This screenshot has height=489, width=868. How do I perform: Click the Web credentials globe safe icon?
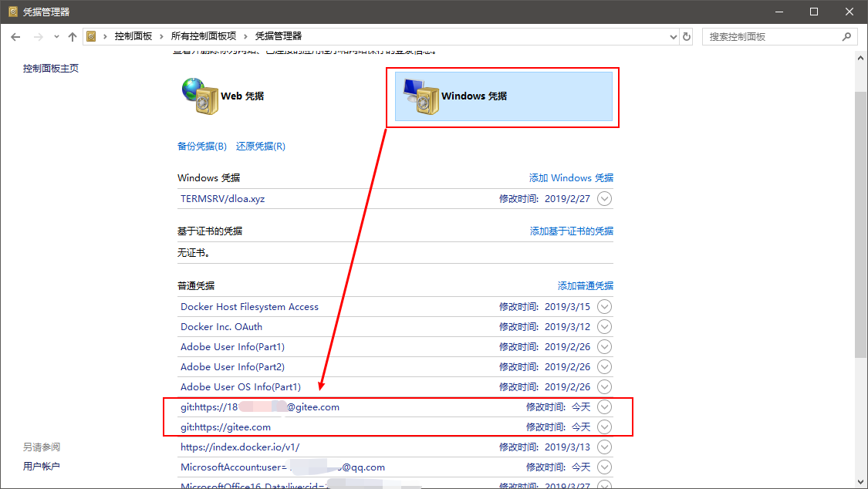(200, 96)
